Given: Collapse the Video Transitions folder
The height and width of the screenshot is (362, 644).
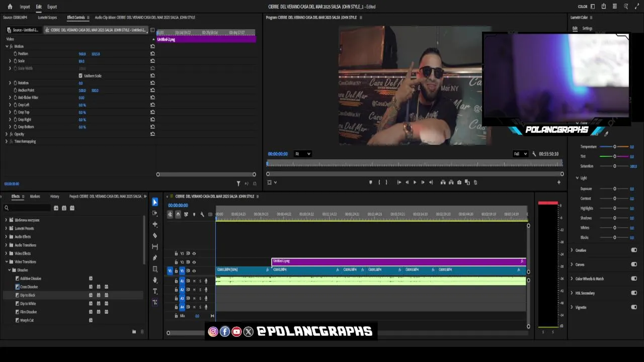Looking at the screenshot, I should pos(6,262).
